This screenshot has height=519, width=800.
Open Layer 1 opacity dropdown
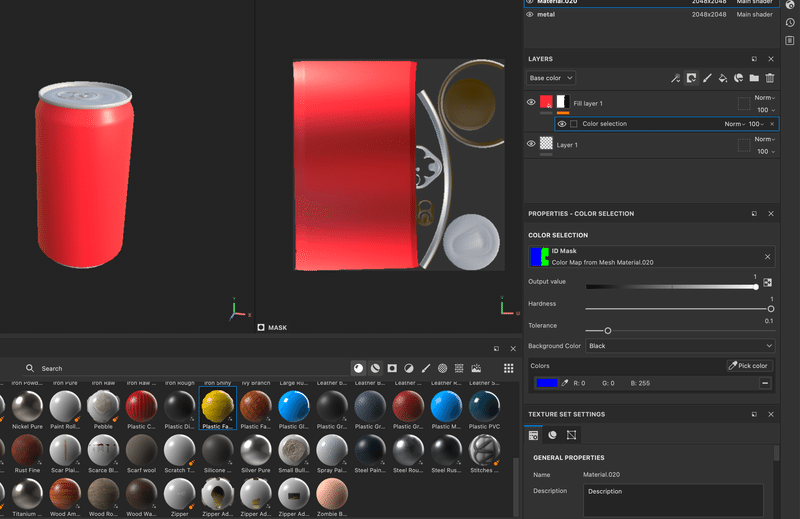(x=766, y=152)
